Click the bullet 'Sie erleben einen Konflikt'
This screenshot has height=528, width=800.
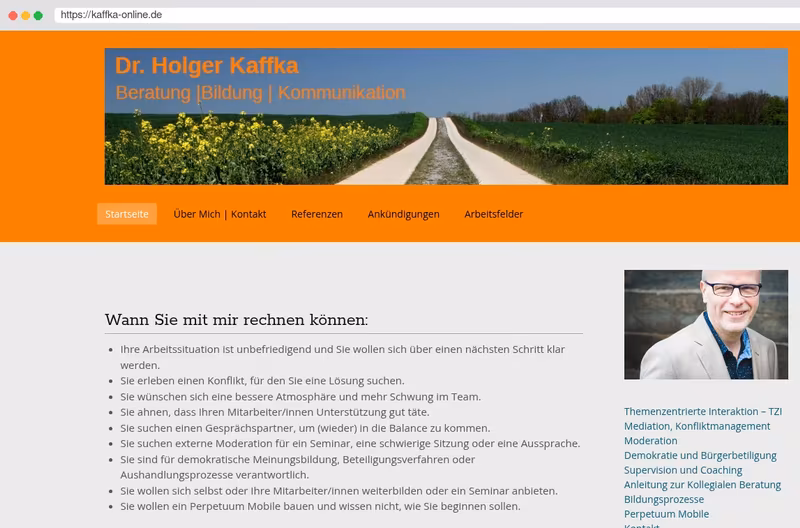click(x=262, y=381)
